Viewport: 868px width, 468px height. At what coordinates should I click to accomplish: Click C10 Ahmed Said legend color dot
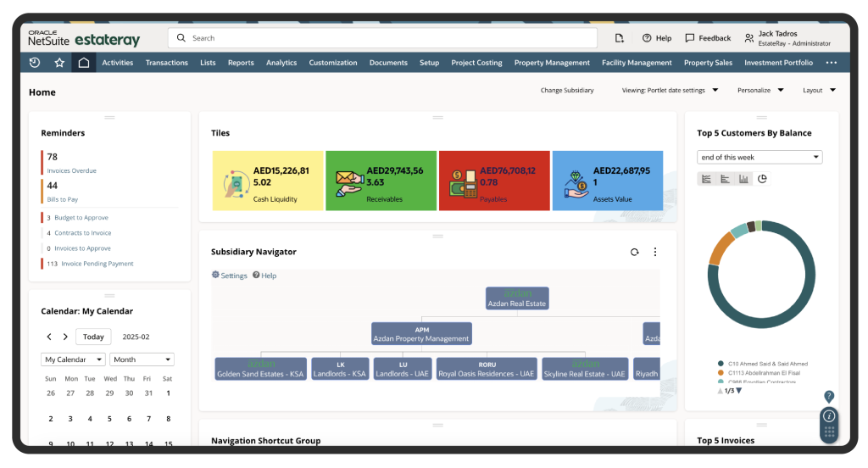coord(721,364)
